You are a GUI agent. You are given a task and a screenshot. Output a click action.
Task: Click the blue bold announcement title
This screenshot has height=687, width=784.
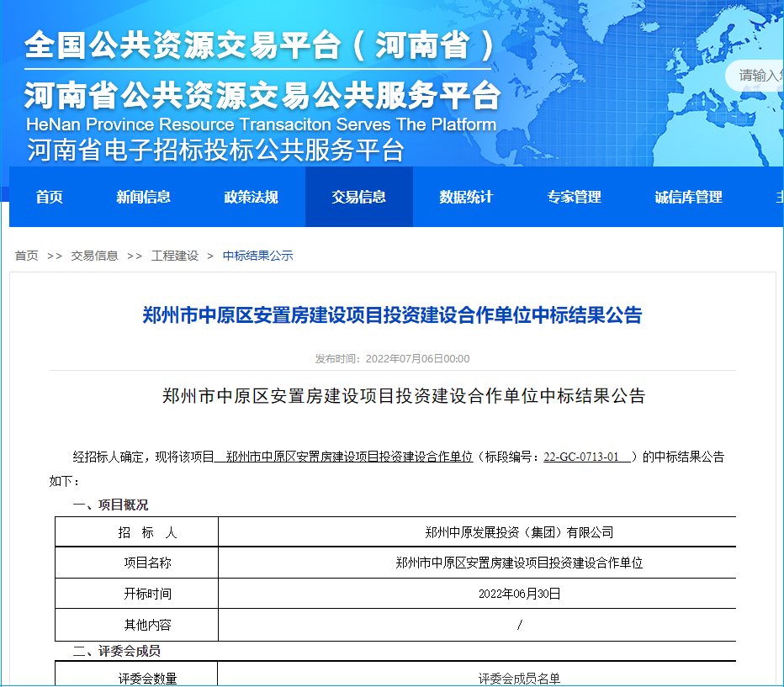[x=392, y=315]
